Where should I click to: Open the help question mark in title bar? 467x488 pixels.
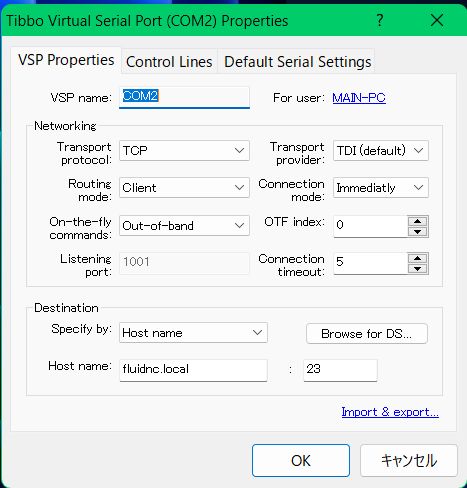point(380,21)
